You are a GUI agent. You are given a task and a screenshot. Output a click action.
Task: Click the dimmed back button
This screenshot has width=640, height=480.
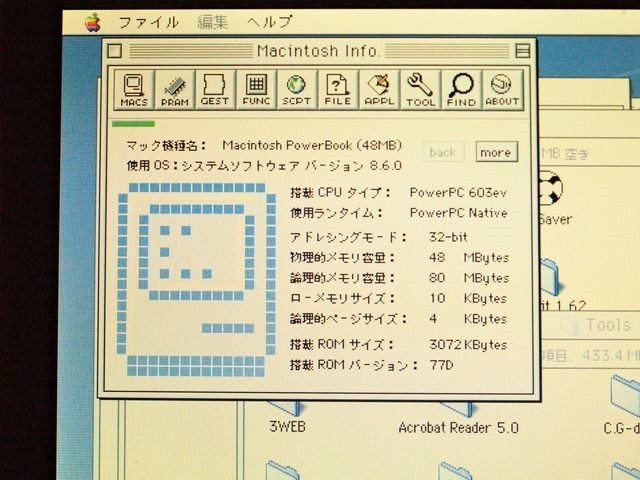click(x=443, y=152)
